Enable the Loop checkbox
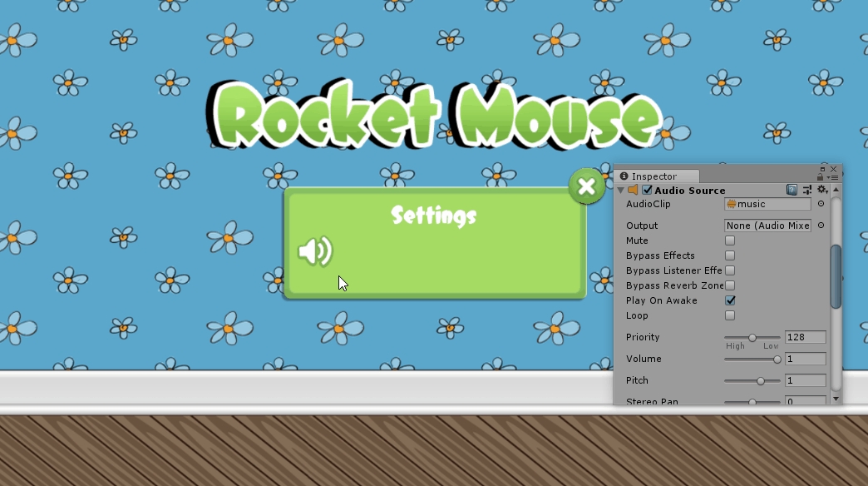This screenshot has width=868, height=486. pyautogui.click(x=730, y=315)
